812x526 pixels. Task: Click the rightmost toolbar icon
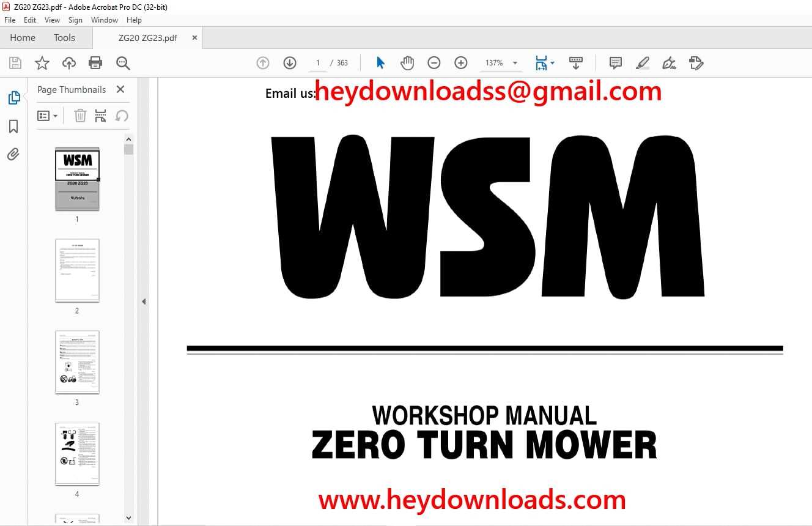[x=696, y=63]
